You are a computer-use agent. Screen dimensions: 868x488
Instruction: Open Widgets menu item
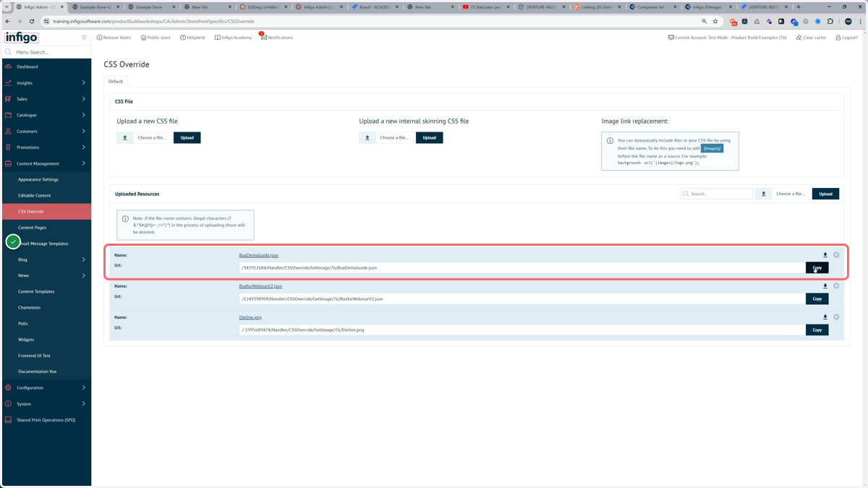[x=26, y=340]
